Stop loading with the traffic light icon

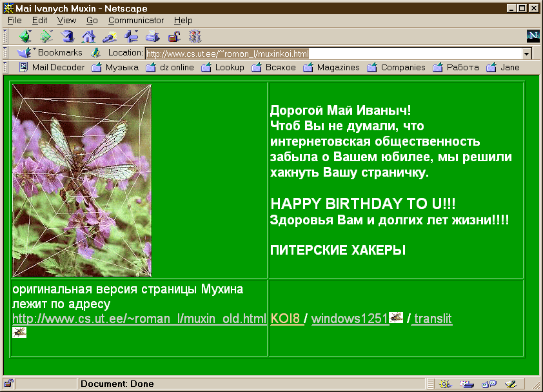(x=195, y=36)
